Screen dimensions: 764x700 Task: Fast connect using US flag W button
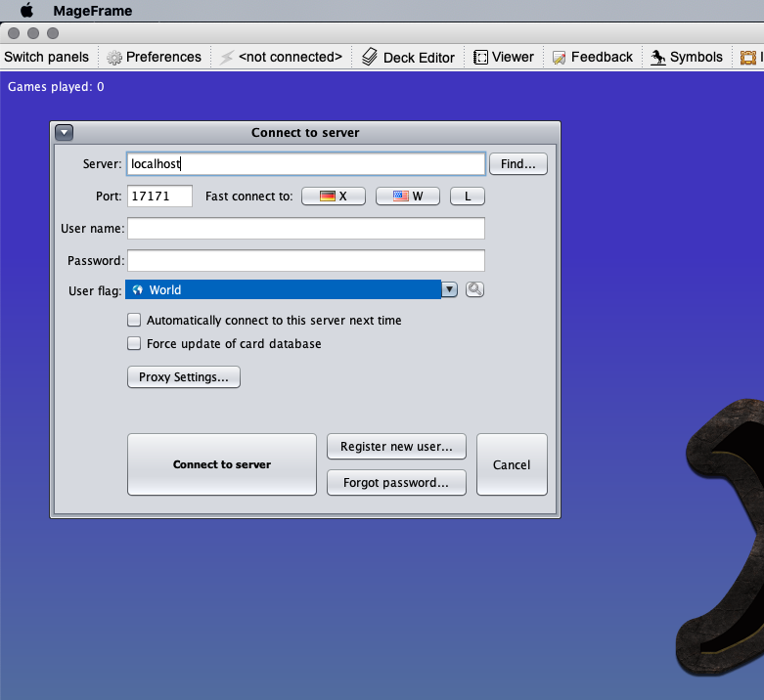click(408, 197)
